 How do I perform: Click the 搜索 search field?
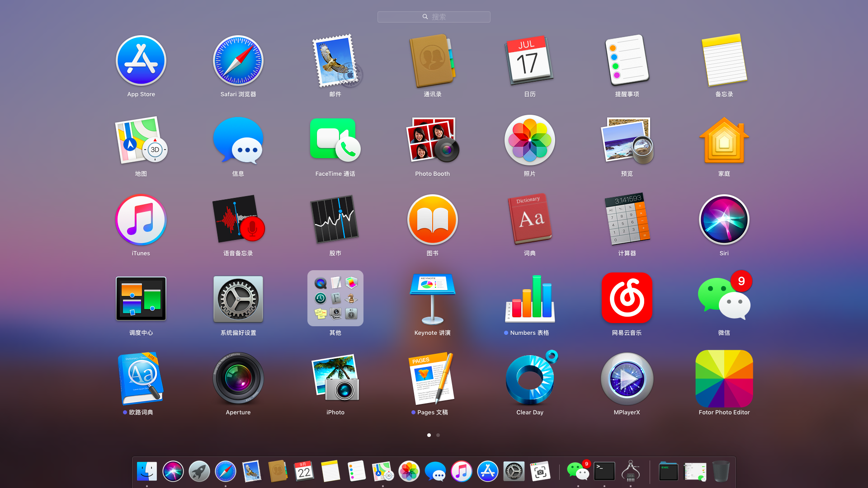434,17
